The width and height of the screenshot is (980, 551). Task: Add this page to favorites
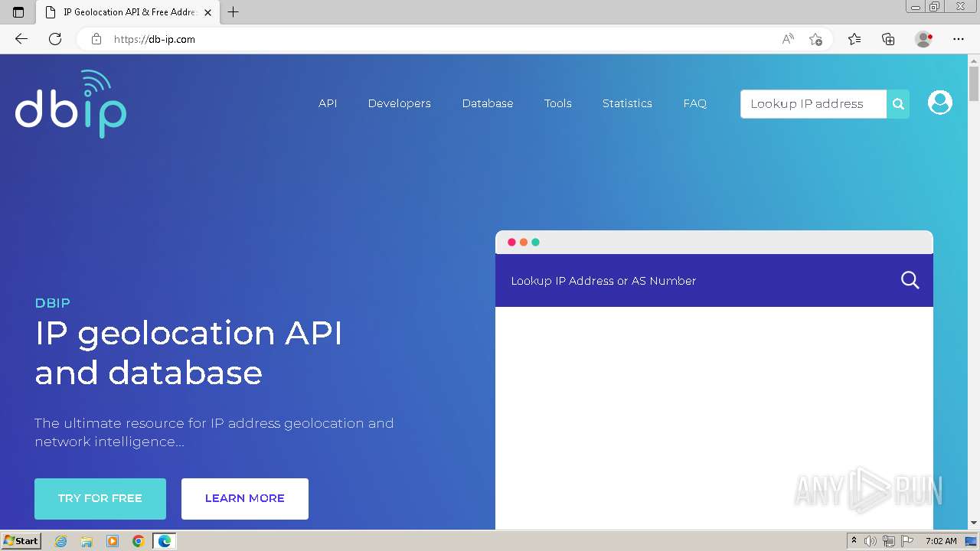click(815, 39)
